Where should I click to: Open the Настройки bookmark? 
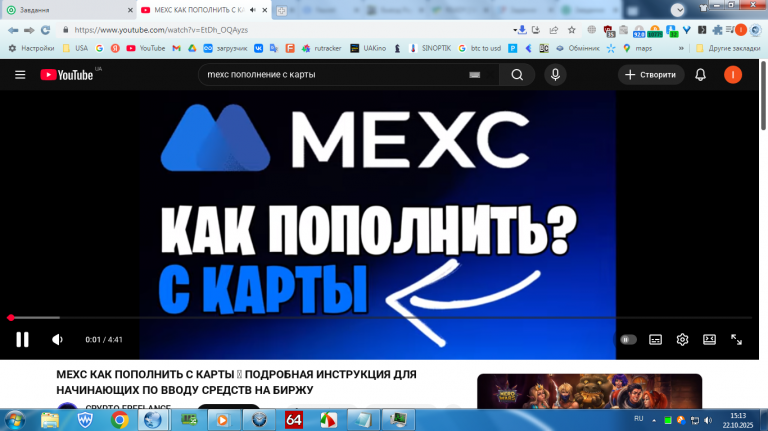pyautogui.click(x=31, y=48)
